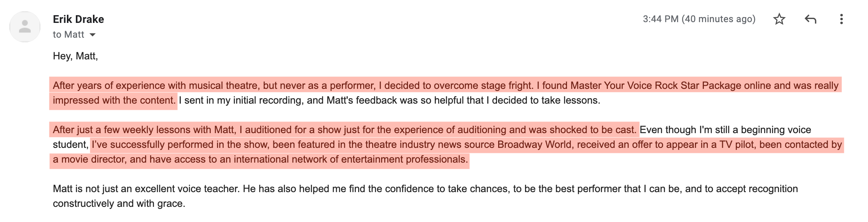Click the "(40 minutes ago)" text

[719, 19]
